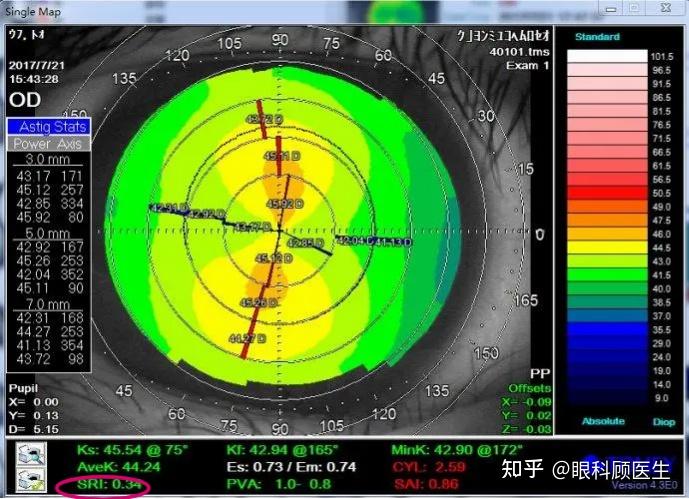Select the Astig Stats button

(x=49, y=127)
